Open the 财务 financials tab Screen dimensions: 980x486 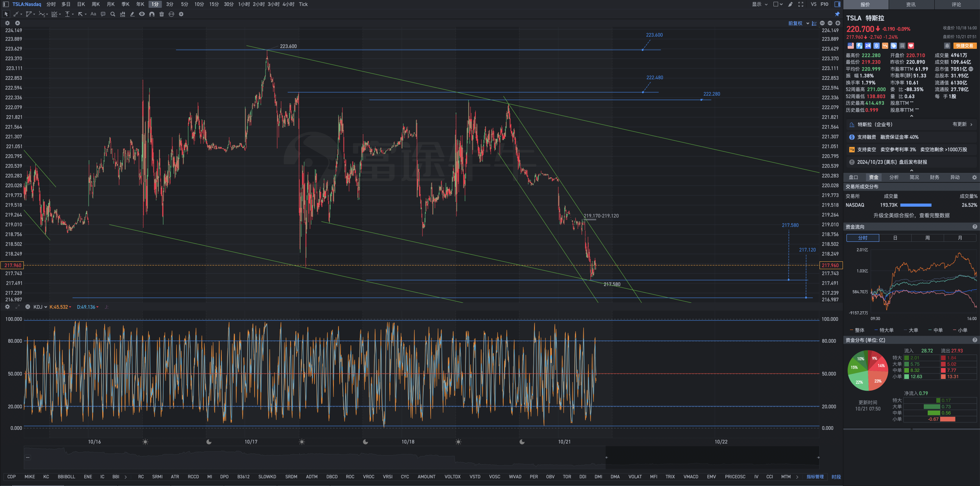tap(935, 177)
